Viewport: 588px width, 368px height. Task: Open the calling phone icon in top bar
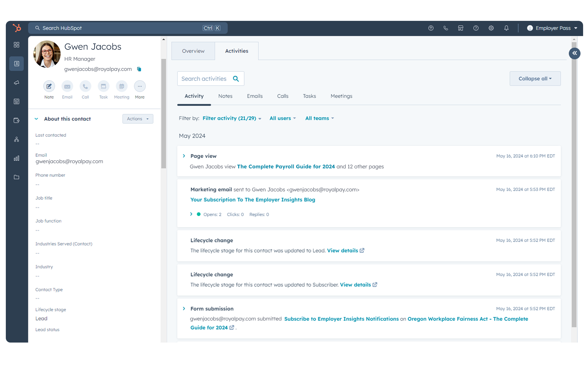click(x=446, y=28)
